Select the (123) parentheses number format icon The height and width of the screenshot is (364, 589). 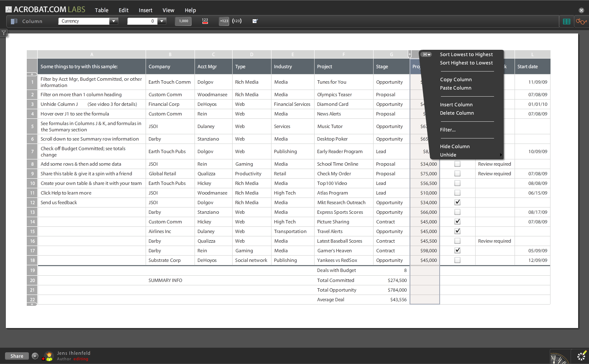point(236,21)
